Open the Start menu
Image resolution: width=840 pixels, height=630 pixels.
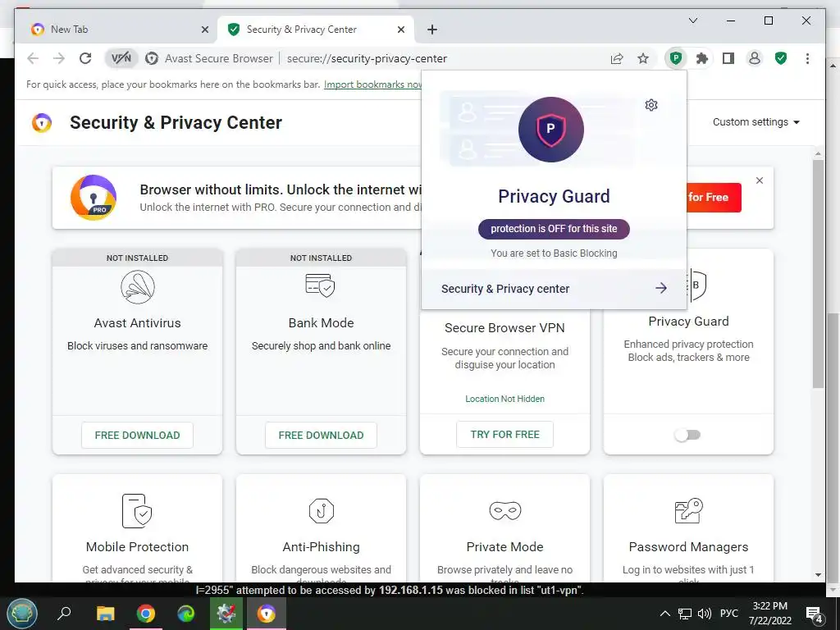(x=22, y=614)
